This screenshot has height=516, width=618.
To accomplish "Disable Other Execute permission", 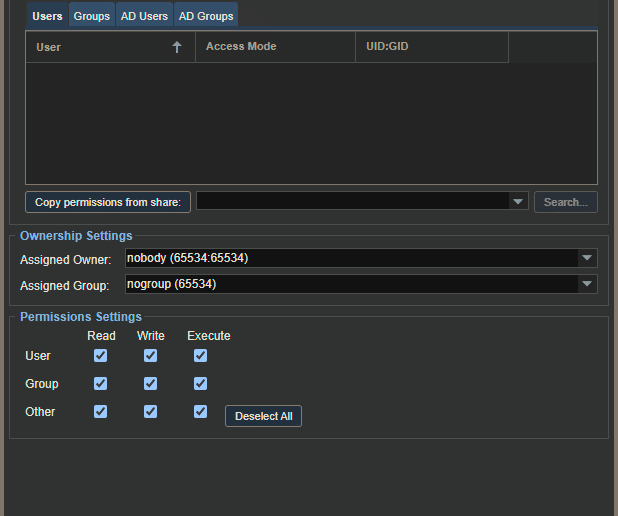I will click(201, 412).
